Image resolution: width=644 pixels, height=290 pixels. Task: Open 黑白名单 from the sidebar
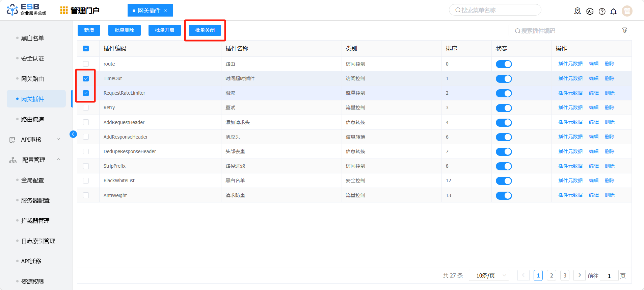coord(32,38)
